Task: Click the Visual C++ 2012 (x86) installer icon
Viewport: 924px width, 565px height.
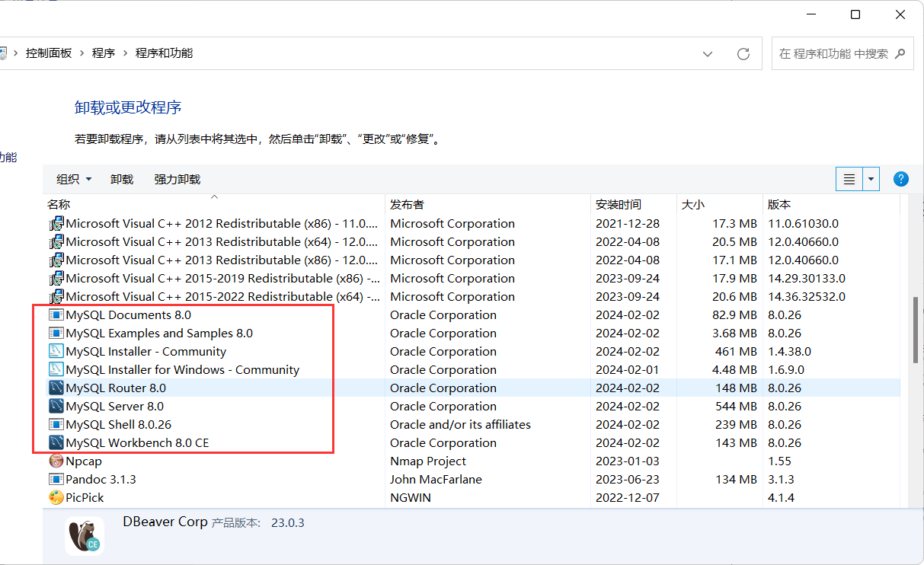Action: coord(56,223)
